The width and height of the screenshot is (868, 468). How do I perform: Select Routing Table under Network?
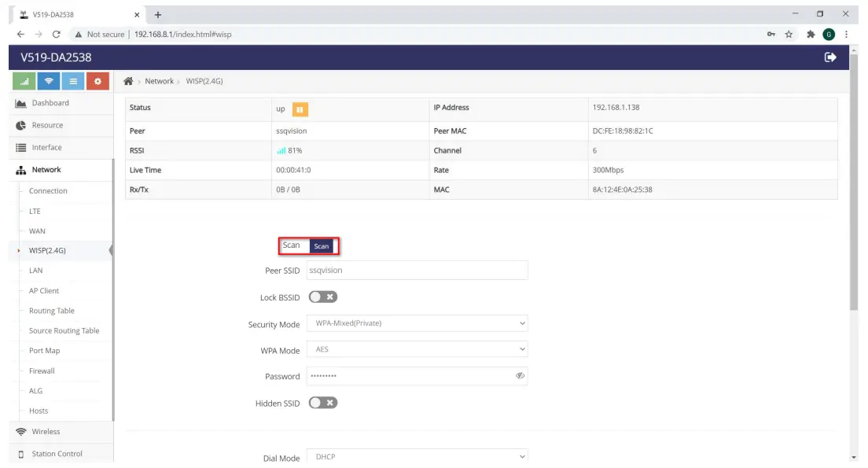(x=51, y=311)
